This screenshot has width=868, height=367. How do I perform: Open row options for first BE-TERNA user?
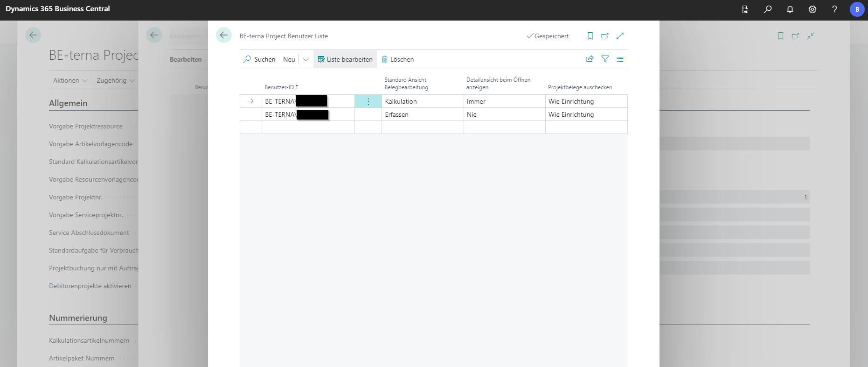tap(368, 101)
